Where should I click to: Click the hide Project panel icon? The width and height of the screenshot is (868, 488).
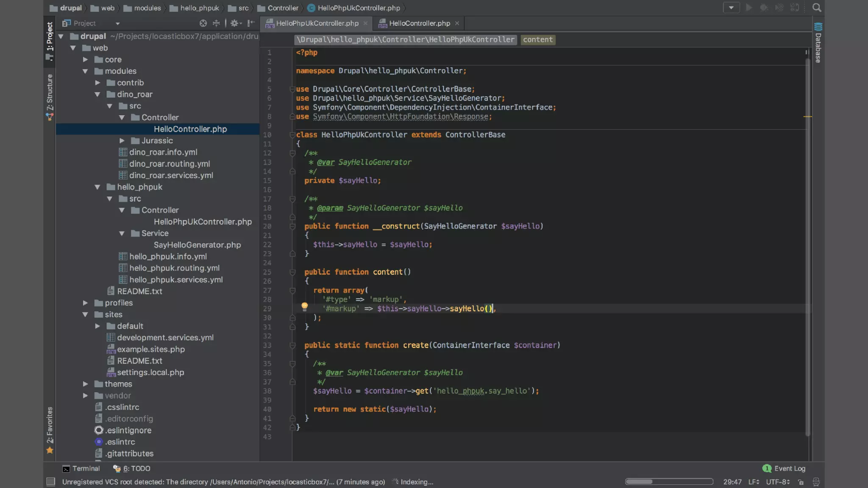[x=251, y=23]
